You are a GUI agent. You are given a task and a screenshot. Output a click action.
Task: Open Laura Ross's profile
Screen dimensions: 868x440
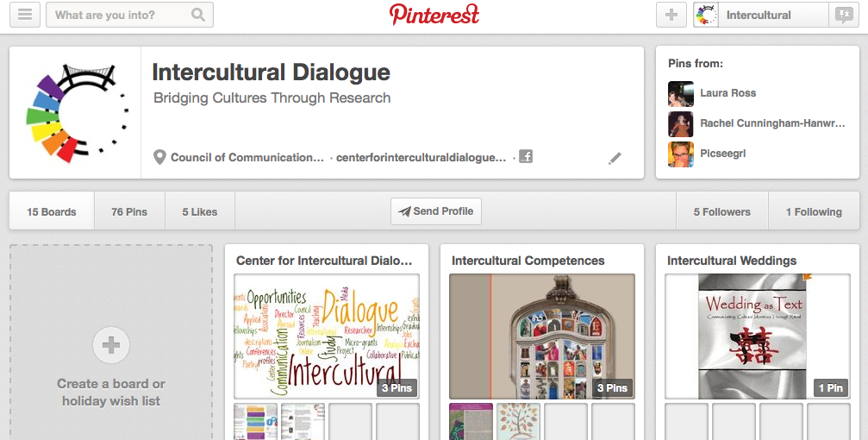(x=727, y=93)
